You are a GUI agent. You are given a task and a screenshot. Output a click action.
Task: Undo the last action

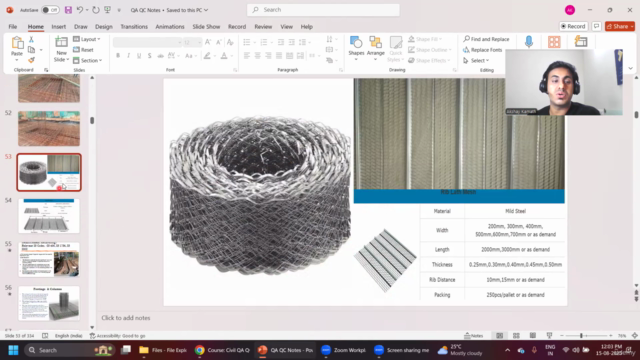(x=80, y=10)
